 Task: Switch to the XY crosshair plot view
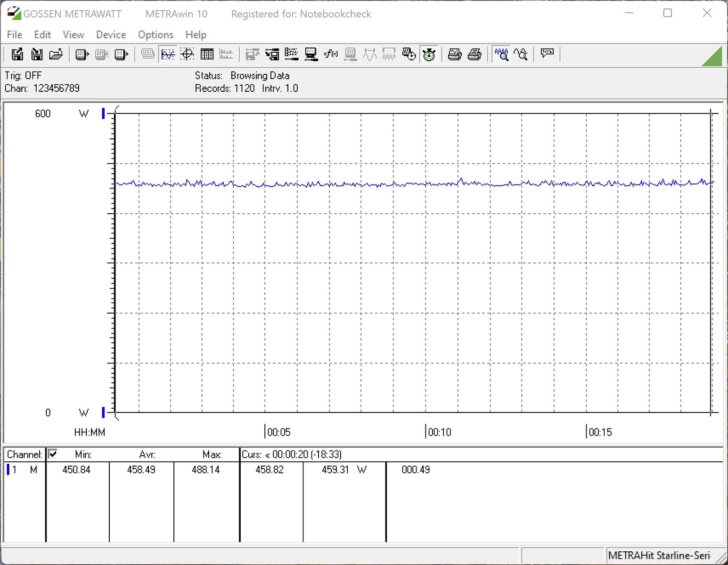tap(188, 55)
